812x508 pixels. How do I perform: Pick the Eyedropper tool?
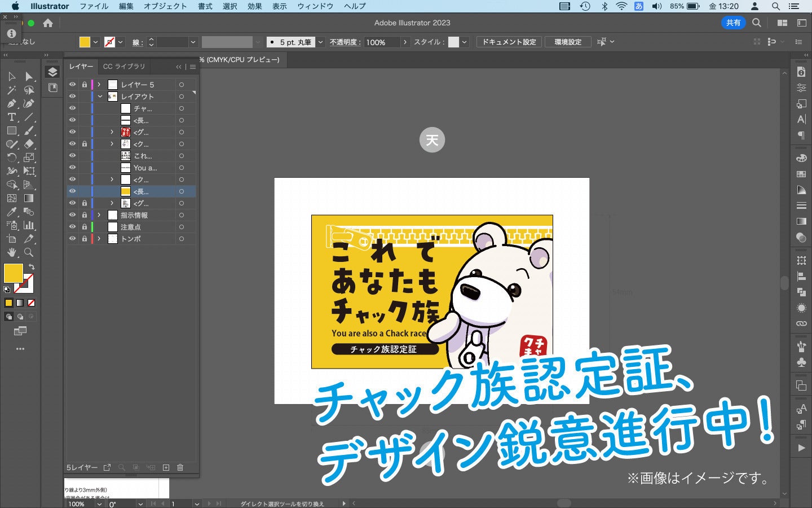point(11,212)
